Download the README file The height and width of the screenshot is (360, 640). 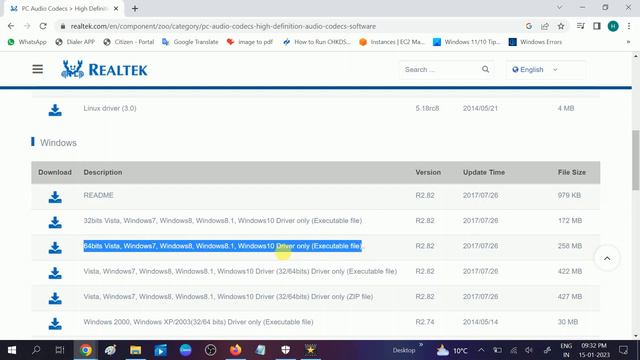point(55,197)
